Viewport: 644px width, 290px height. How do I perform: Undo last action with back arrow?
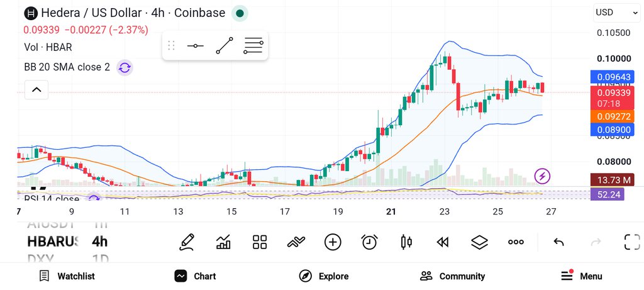point(558,242)
